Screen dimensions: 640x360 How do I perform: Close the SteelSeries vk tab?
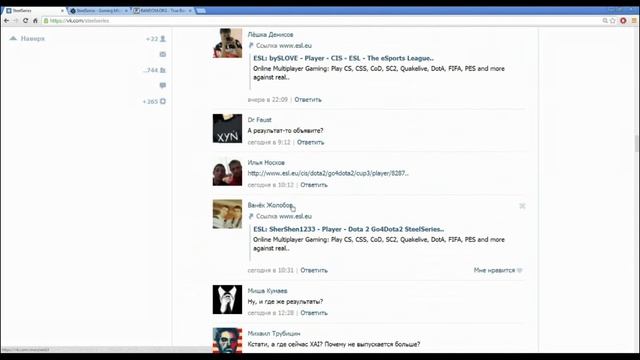pyautogui.click(x=62, y=11)
